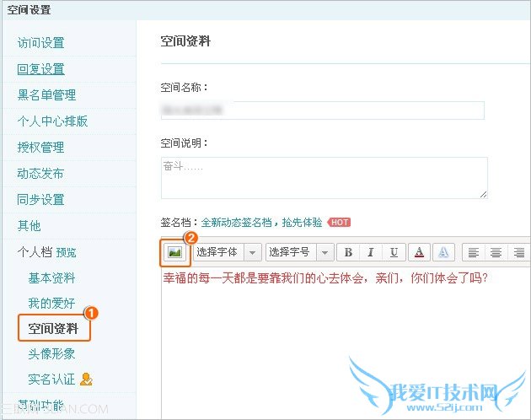This screenshot has width=531, height=420.
Task: Click inside the signature editor text area
Action: tap(346, 343)
